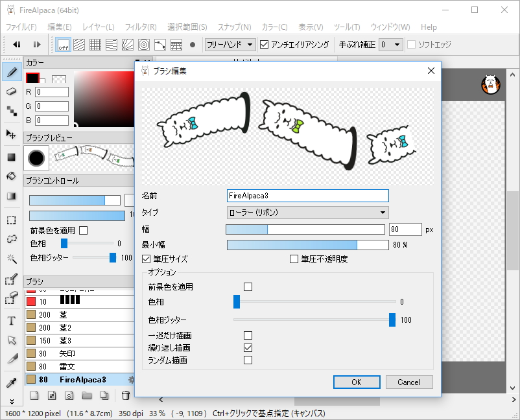Open the 手ぶれ補正 value dropdown

(391, 45)
